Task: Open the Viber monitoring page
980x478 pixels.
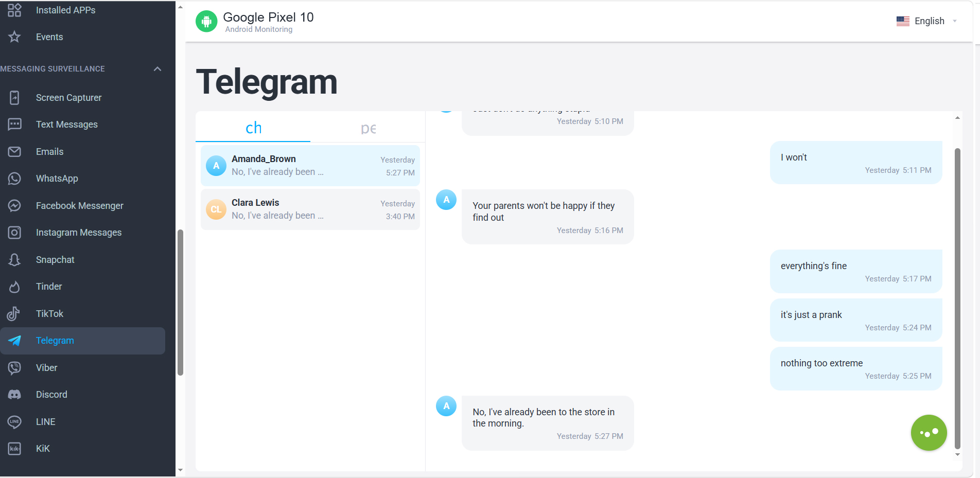Action: pos(82,368)
